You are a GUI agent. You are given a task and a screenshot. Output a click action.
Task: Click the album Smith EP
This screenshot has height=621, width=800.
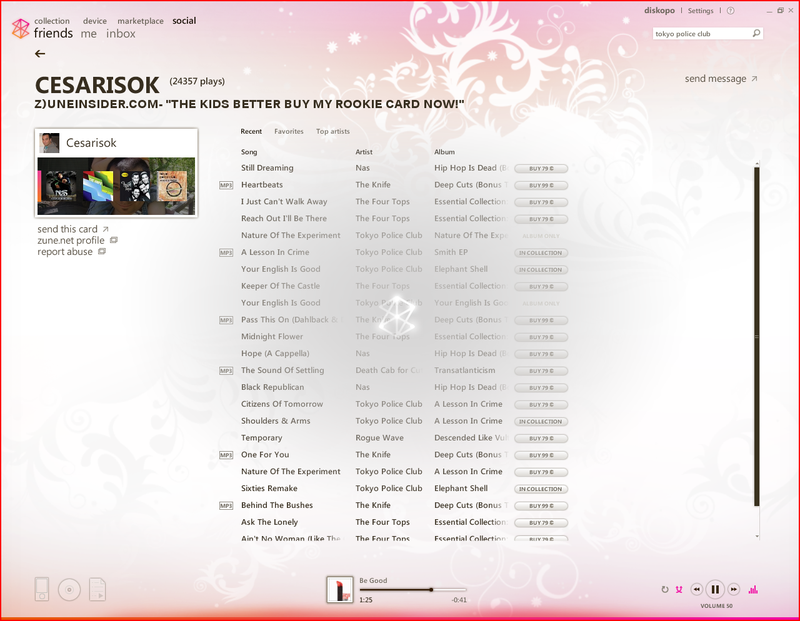click(451, 252)
